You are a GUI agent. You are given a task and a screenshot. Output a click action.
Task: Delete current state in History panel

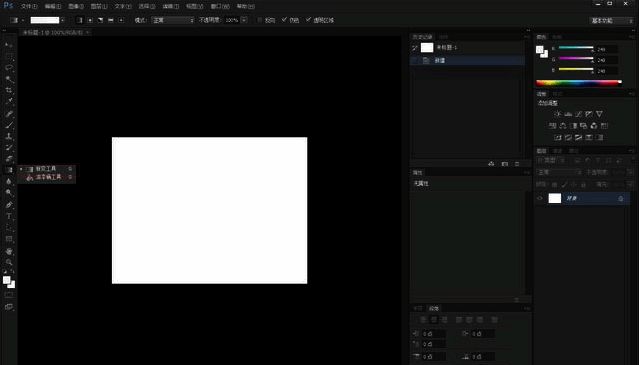click(517, 164)
